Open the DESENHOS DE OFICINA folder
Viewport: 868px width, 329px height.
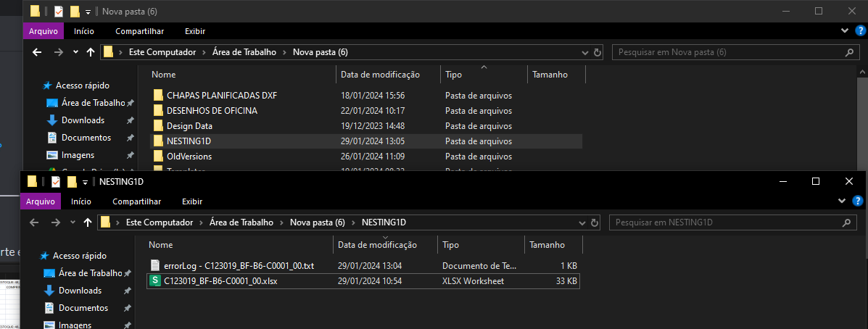click(x=212, y=111)
